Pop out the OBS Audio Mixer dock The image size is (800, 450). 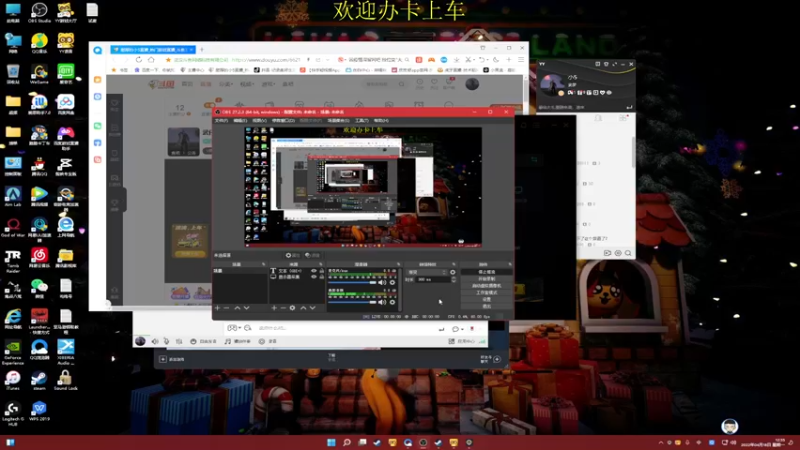[x=398, y=264]
